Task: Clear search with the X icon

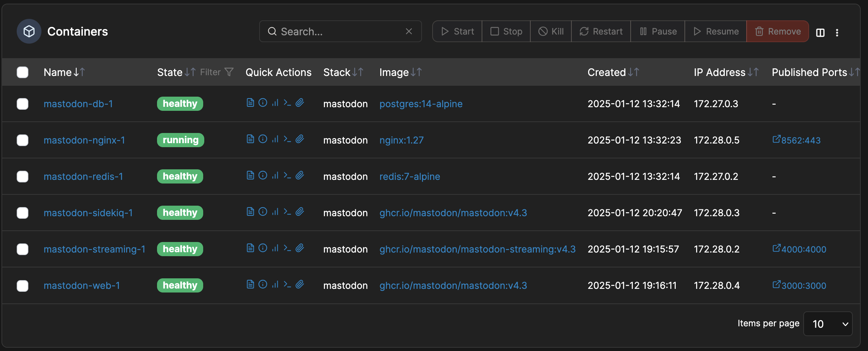Action: [x=409, y=31]
